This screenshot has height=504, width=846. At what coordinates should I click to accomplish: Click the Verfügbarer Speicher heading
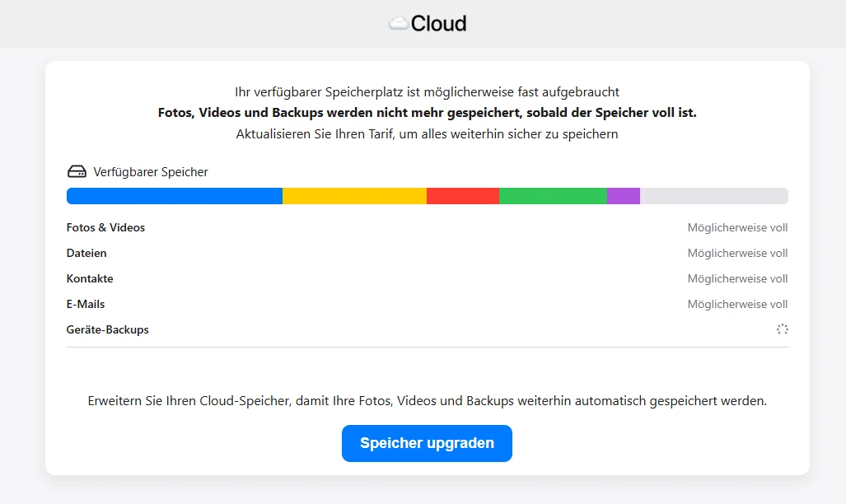[152, 171]
